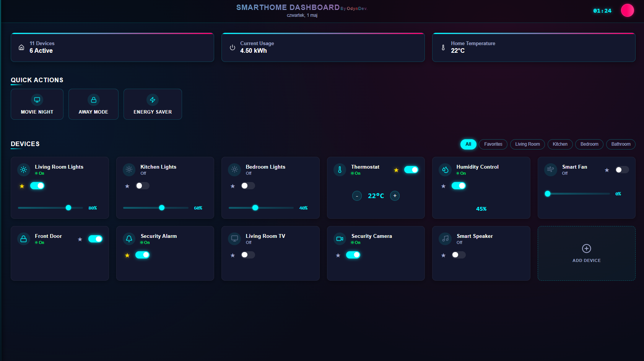
Task: Click the Front Door lock icon
Action: 24,239
